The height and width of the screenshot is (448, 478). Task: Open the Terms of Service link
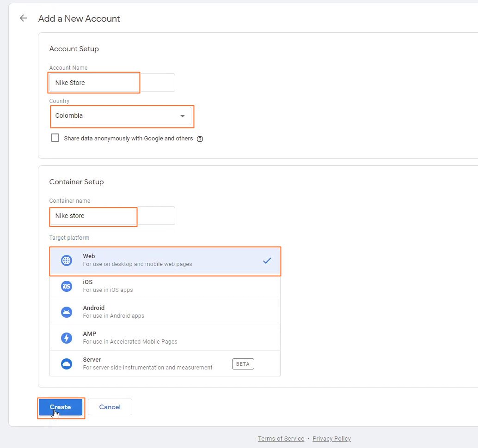[x=281, y=439]
